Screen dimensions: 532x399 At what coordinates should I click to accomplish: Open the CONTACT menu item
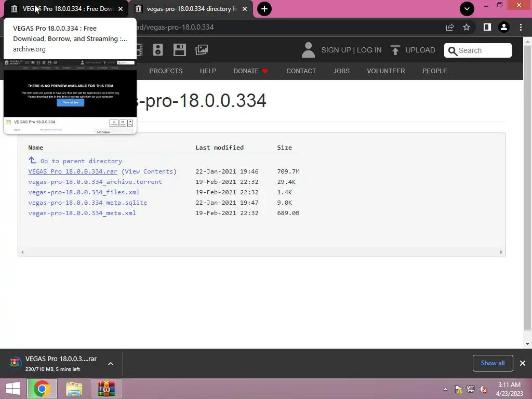point(301,71)
